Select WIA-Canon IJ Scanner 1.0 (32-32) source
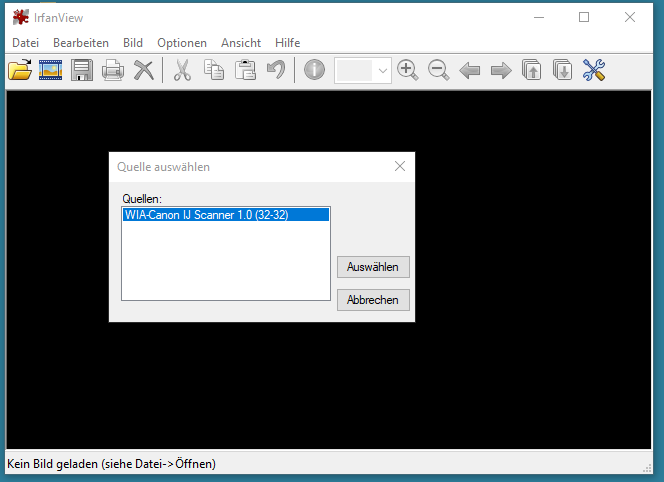 click(x=226, y=215)
